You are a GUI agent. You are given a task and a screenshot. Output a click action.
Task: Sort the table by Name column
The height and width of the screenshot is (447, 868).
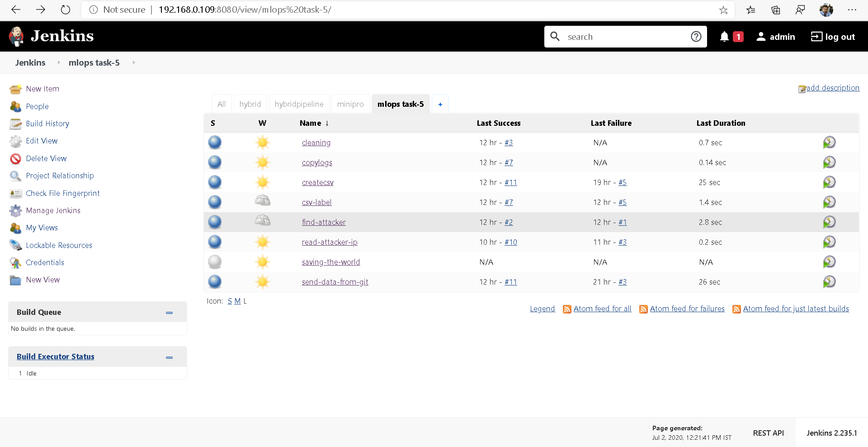click(x=314, y=123)
